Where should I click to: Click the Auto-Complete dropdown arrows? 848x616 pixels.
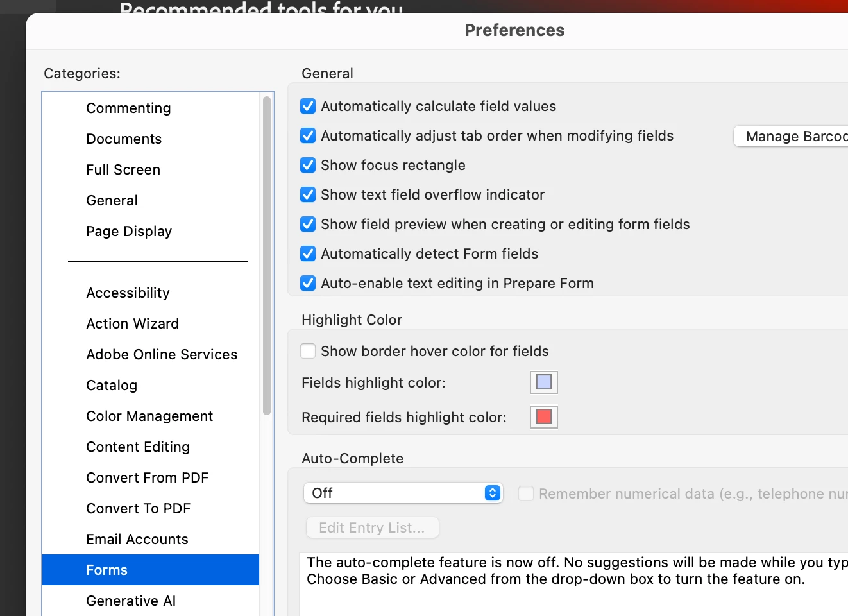[x=493, y=493]
